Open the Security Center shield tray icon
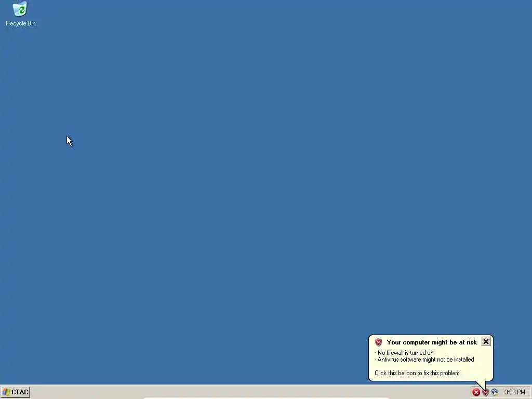 coord(486,393)
